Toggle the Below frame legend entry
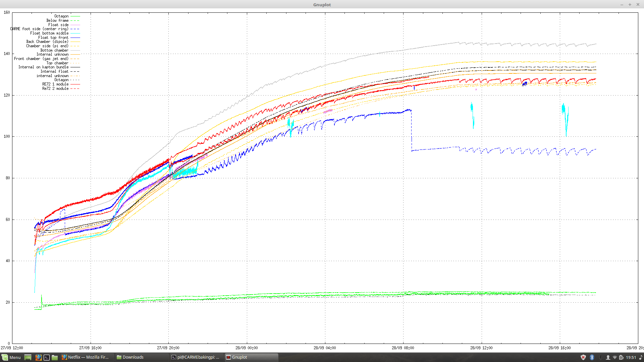This screenshot has width=644, height=362. click(x=57, y=20)
